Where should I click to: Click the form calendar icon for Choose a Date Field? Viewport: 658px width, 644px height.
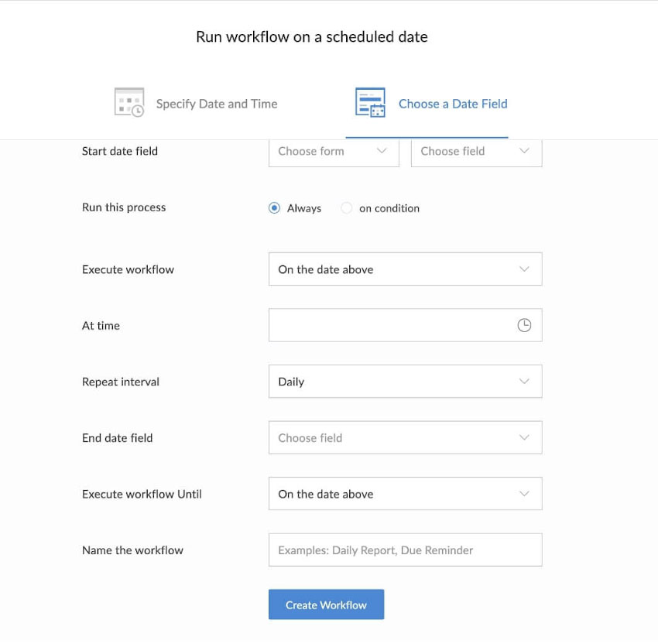(370, 102)
